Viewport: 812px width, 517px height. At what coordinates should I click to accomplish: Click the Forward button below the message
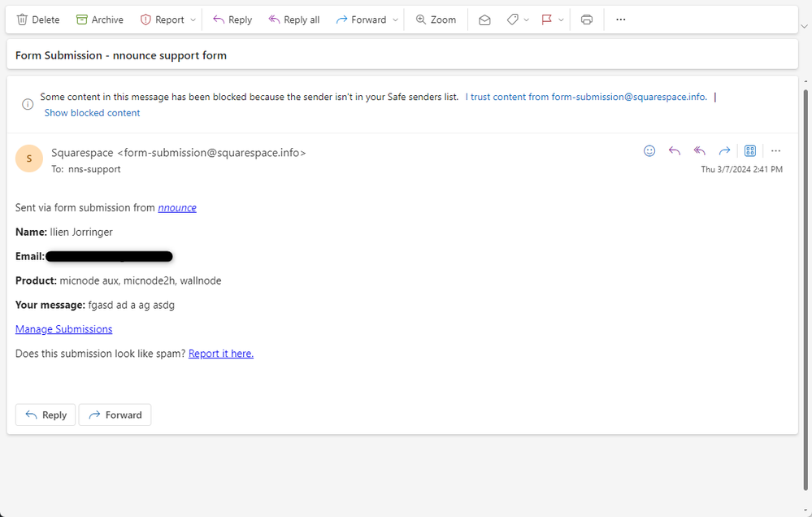coord(115,415)
